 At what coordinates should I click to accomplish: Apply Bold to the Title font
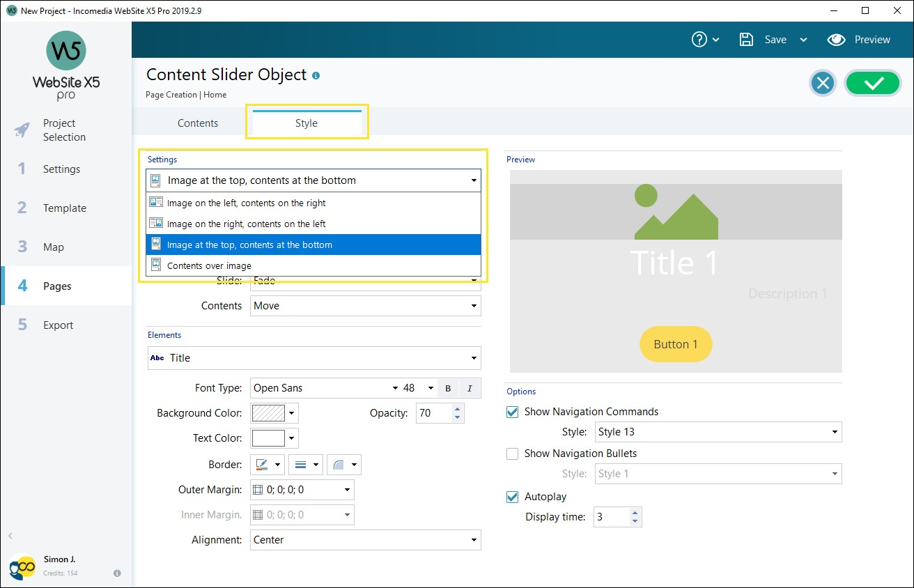pyautogui.click(x=448, y=388)
